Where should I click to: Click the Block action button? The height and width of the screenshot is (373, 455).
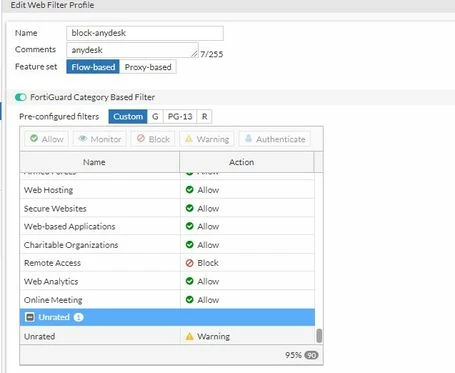pos(153,139)
